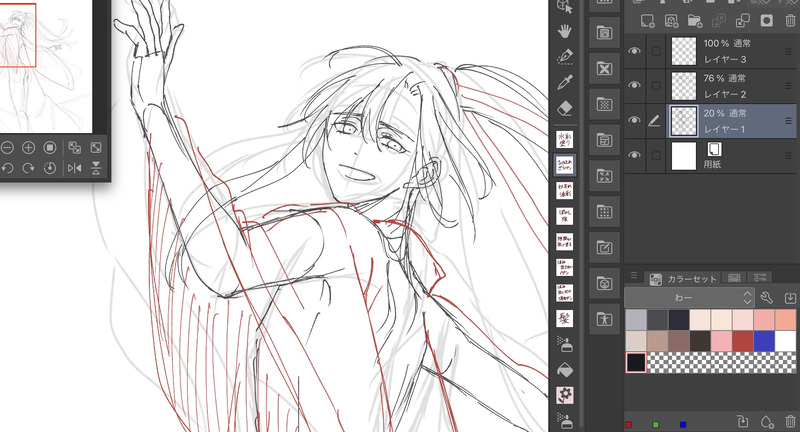
Task: Check the lock box on レイヤー 3
Action: click(656, 51)
